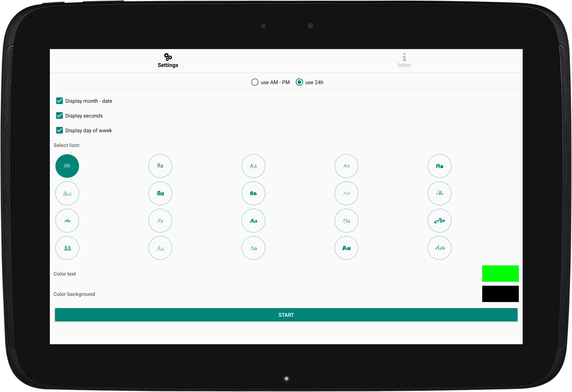Click the "Color text" label
The width and height of the screenshot is (572, 392).
tap(65, 274)
